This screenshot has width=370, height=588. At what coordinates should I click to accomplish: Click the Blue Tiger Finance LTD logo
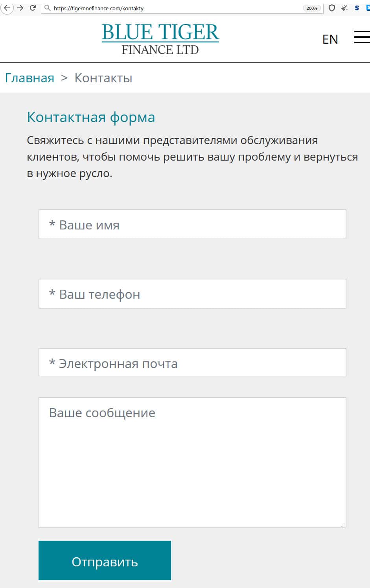coord(160,39)
